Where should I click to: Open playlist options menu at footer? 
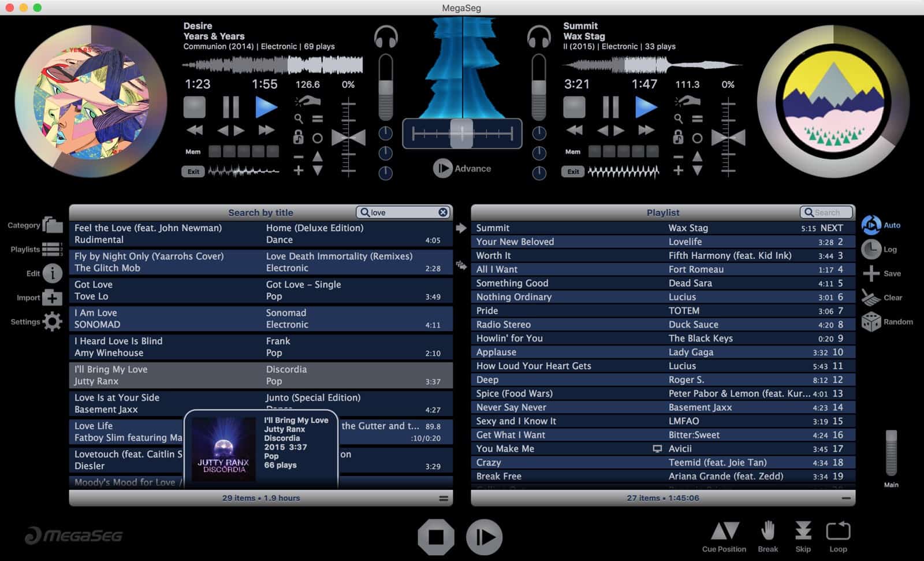click(x=846, y=498)
